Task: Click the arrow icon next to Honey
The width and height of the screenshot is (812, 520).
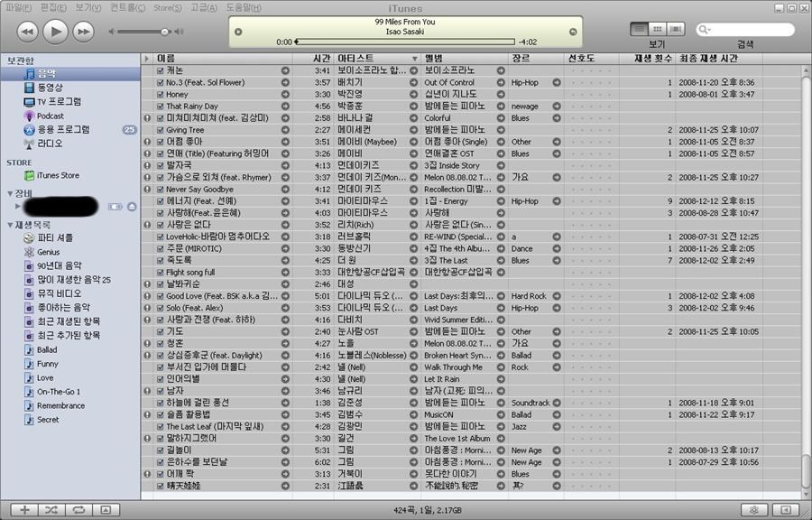Action: tap(285, 94)
